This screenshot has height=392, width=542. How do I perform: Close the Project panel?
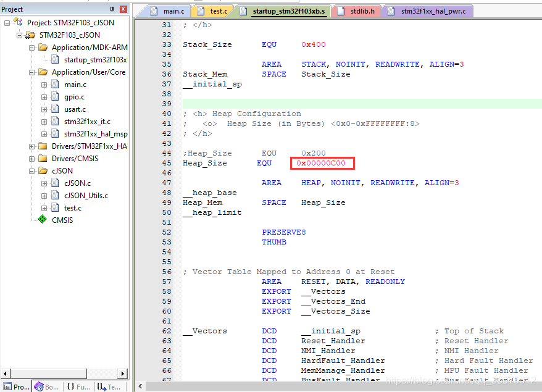click(x=122, y=9)
